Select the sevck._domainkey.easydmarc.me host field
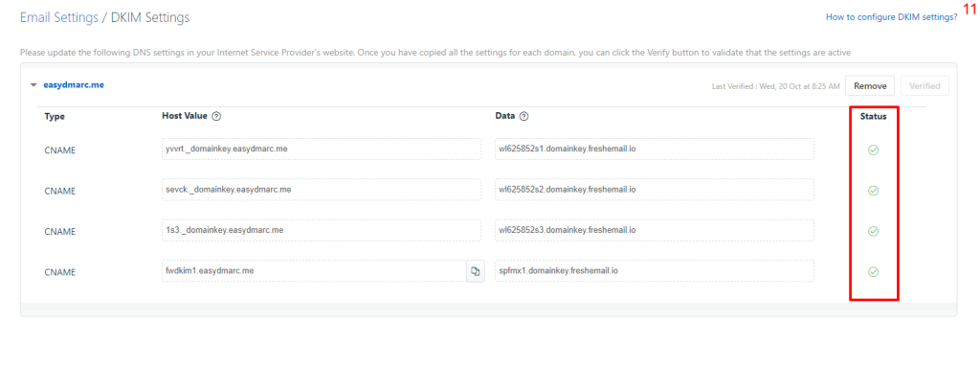 pos(322,189)
